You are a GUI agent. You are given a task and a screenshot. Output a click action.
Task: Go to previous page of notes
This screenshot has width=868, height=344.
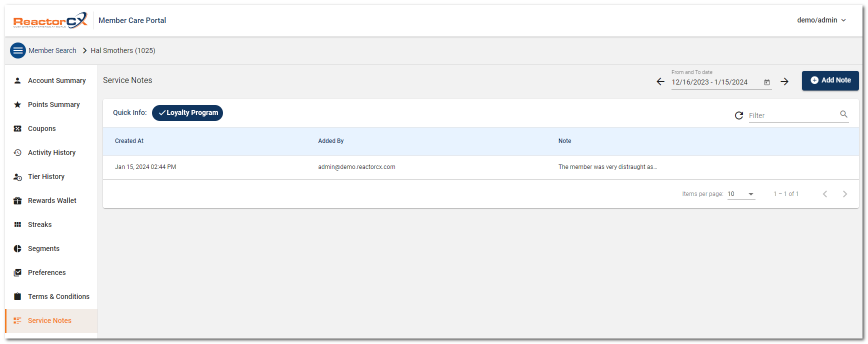point(825,194)
